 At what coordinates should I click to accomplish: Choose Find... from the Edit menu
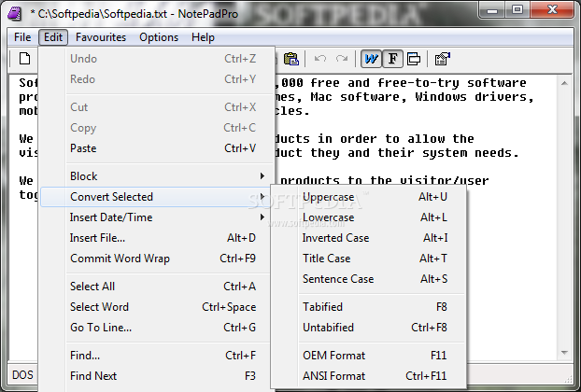(x=157, y=356)
